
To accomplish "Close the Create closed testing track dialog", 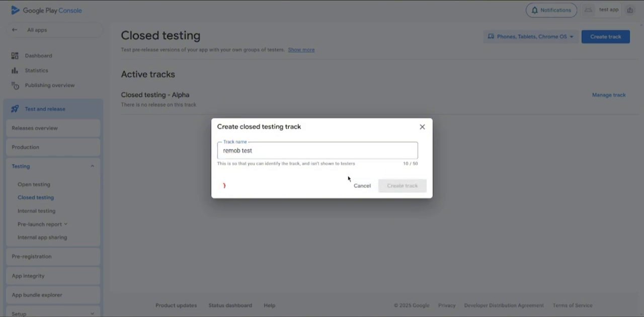I will [422, 127].
